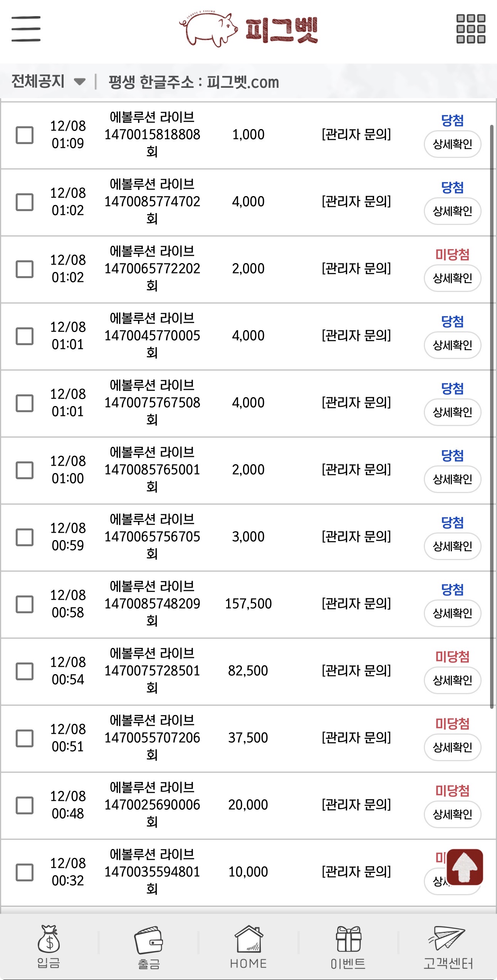497x980 pixels.
Task: Select checkbox for the 157,500 bet row
Action: pyautogui.click(x=25, y=604)
